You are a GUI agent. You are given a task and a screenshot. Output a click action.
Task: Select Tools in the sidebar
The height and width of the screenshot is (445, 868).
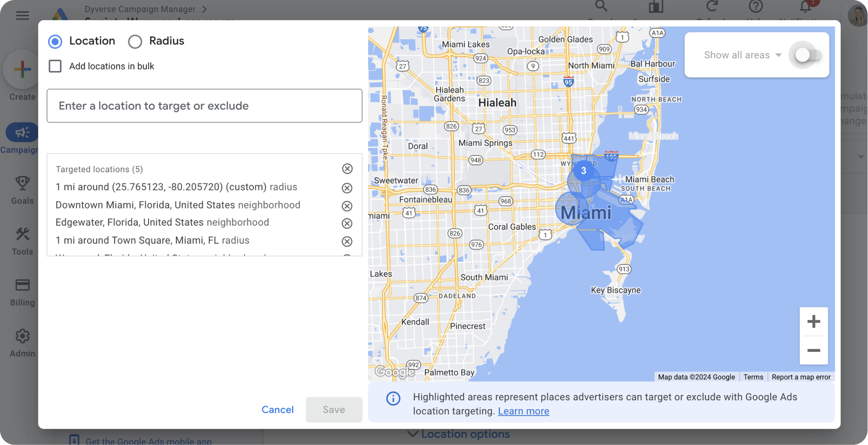tap(22, 236)
